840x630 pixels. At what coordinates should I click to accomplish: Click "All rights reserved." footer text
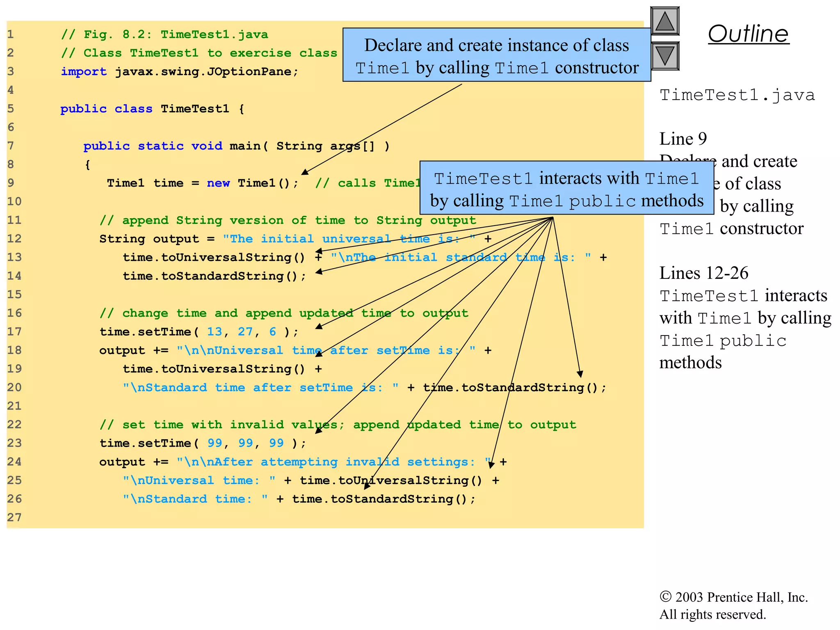tap(712, 614)
